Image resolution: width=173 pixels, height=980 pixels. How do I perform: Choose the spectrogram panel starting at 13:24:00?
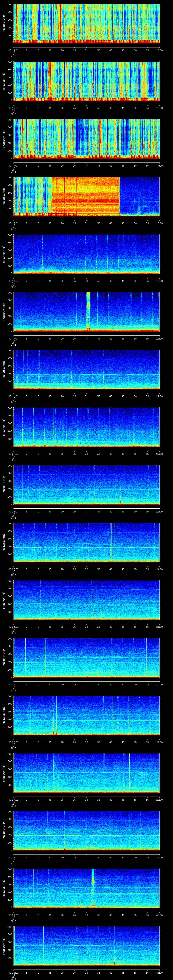(x=87, y=600)
